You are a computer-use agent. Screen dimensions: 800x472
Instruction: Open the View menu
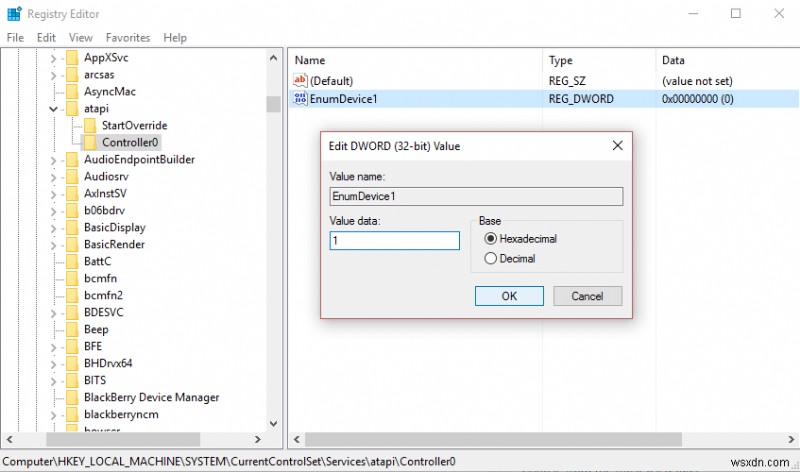[81, 37]
